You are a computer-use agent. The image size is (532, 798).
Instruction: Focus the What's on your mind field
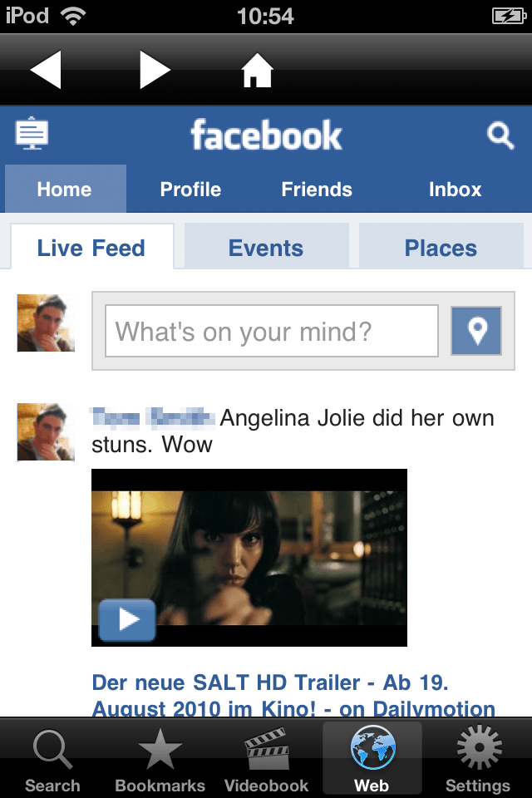(x=271, y=332)
